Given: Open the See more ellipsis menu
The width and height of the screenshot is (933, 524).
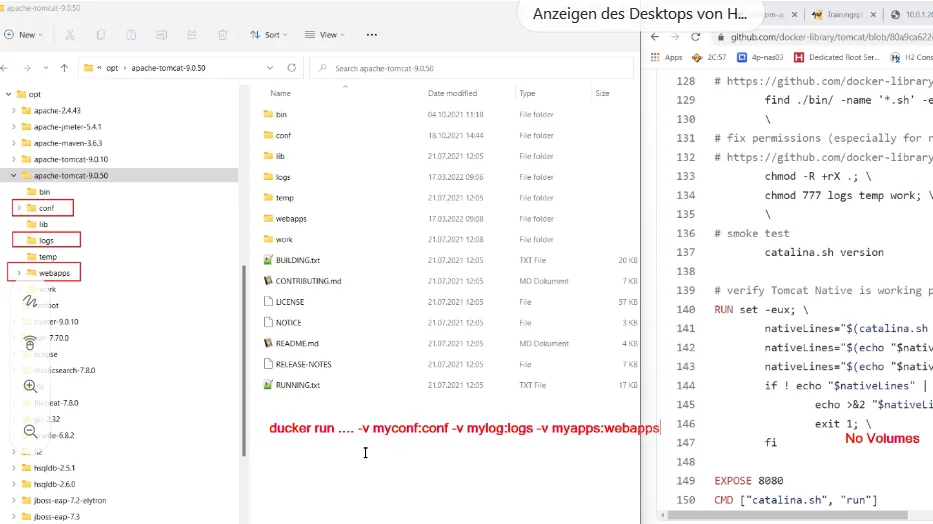Looking at the screenshot, I should 372,34.
